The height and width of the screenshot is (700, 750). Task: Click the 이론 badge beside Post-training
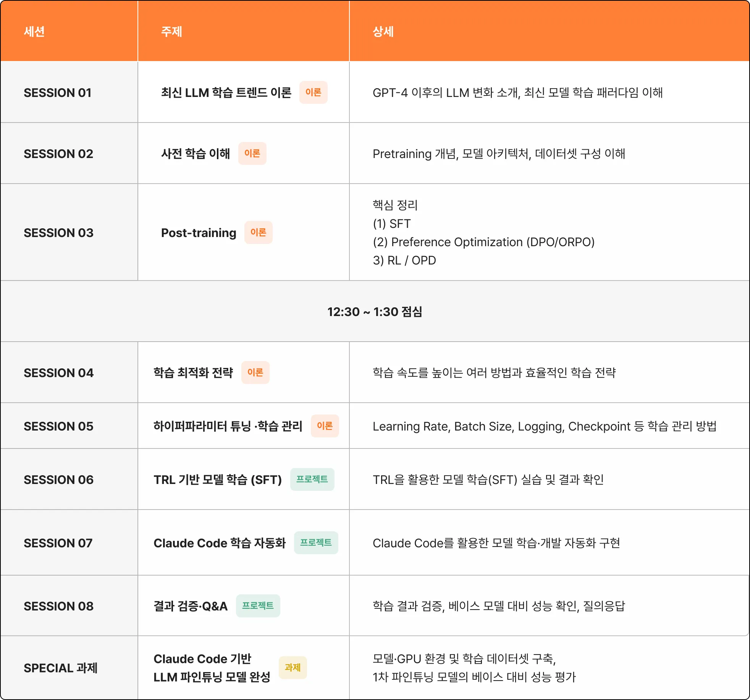tap(259, 232)
